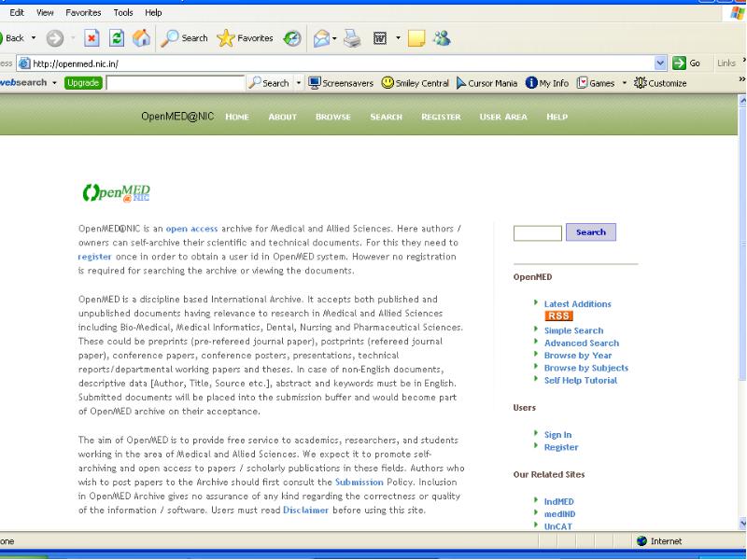Go to browser Home icon
Image resolution: width=747 pixels, height=560 pixels.
[x=141, y=37]
